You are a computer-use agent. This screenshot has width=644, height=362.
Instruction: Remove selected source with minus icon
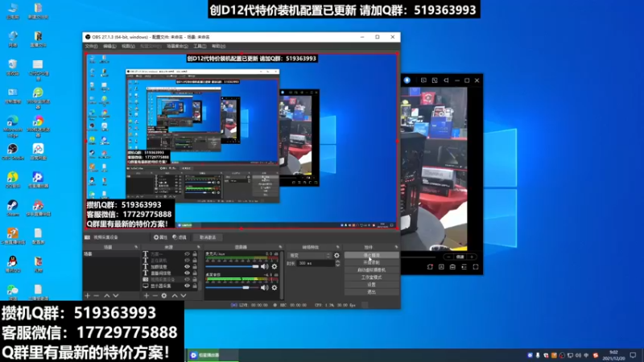(155, 295)
